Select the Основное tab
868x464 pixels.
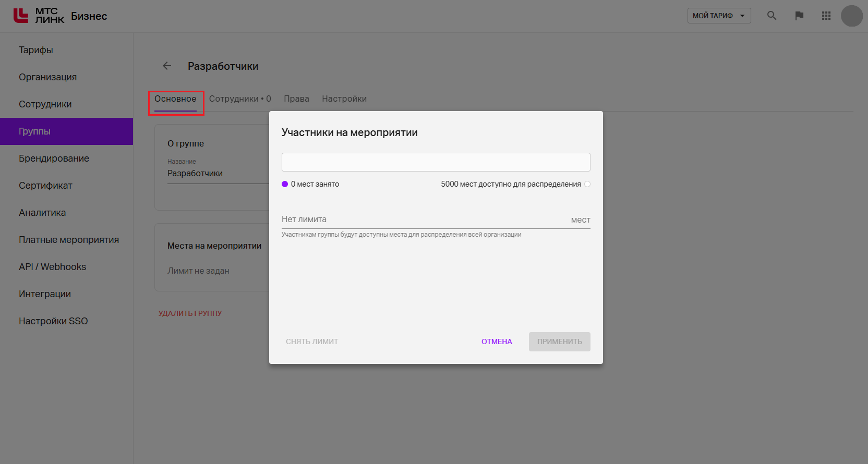click(x=175, y=99)
